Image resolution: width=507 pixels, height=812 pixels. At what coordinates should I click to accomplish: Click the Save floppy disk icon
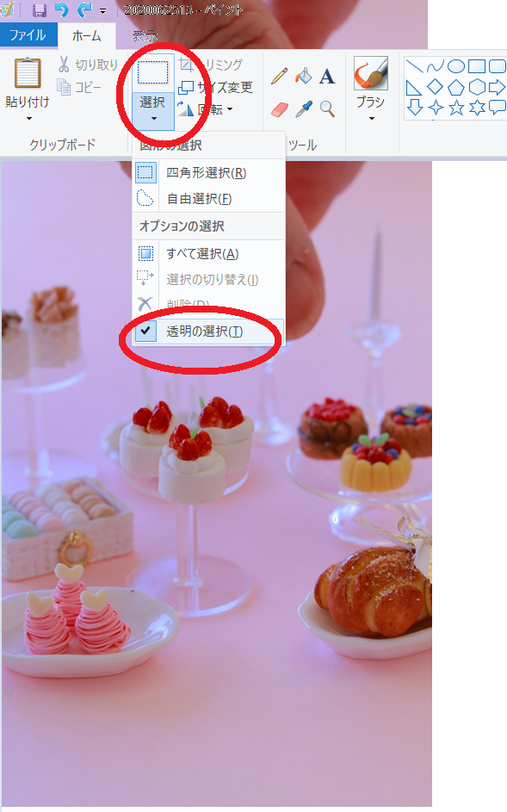(x=40, y=10)
